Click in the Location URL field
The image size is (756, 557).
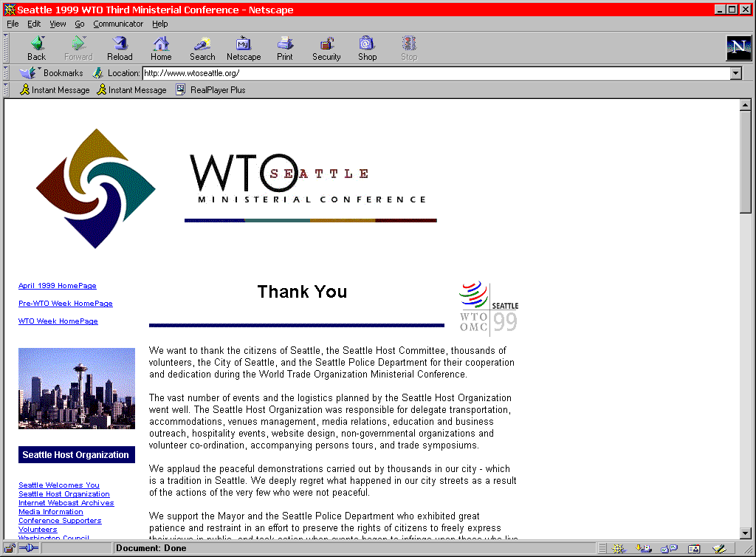tap(436, 73)
